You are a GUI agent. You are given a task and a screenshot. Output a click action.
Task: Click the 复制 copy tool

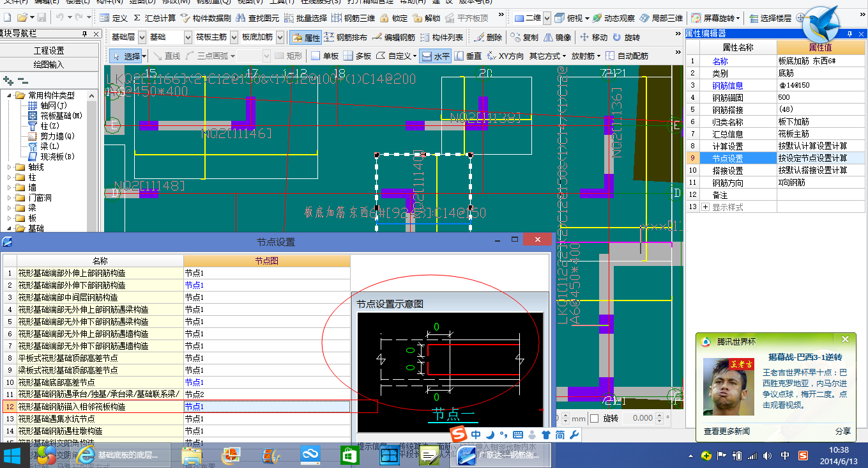point(524,38)
